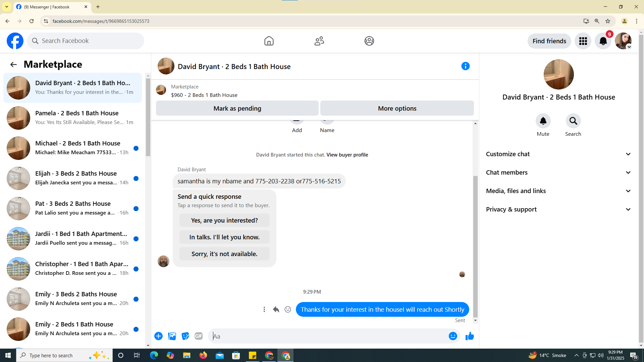This screenshot has height=362, width=644.
Task: Open the emoji picker in message box
Action: click(x=452, y=336)
